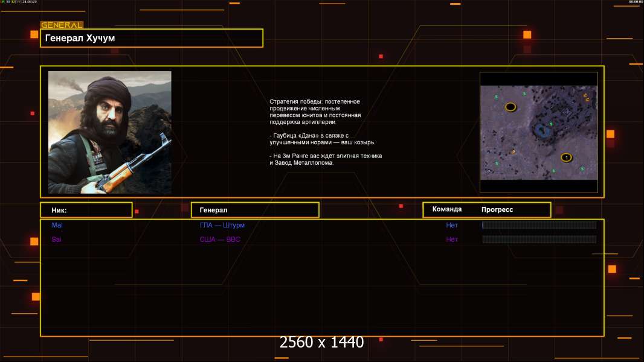
Task: Open США — ВВС general selection
Action: pyautogui.click(x=221, y=240)
